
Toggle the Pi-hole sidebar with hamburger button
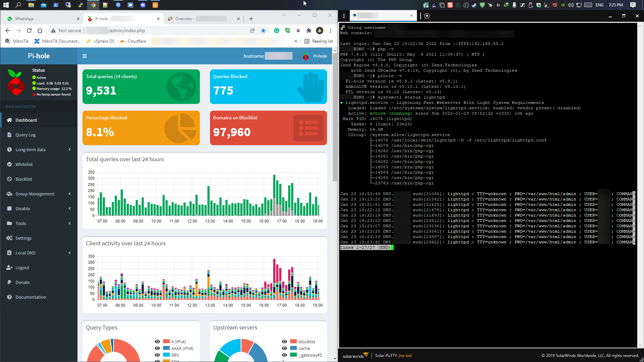coord(85,56)
